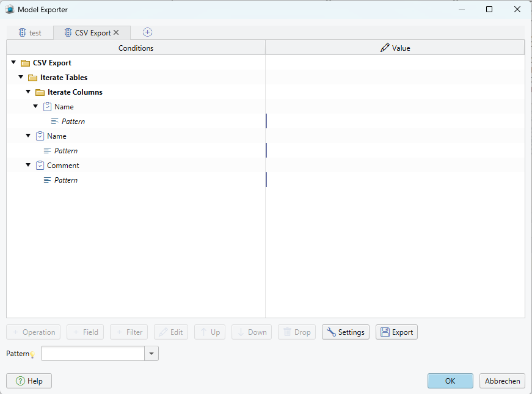Click the CSV Export folder icon
This screenshot has height=394, width=532.
pos(25,63)
